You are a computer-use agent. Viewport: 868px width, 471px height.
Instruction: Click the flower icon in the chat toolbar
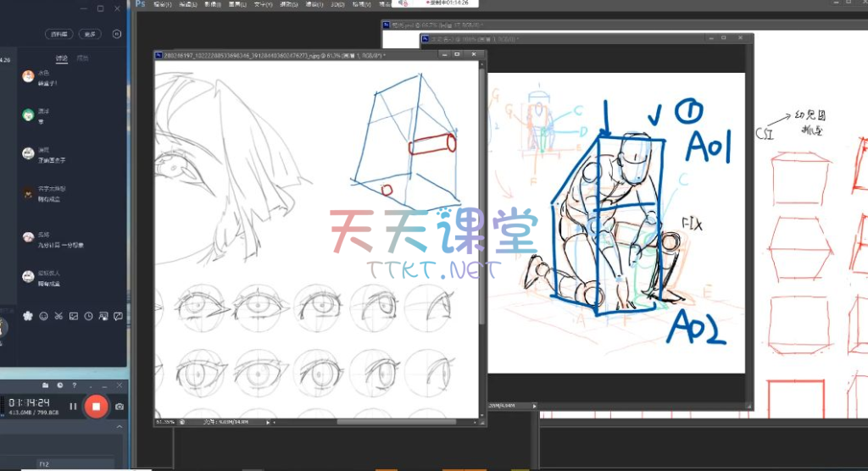tap(29, 316)
